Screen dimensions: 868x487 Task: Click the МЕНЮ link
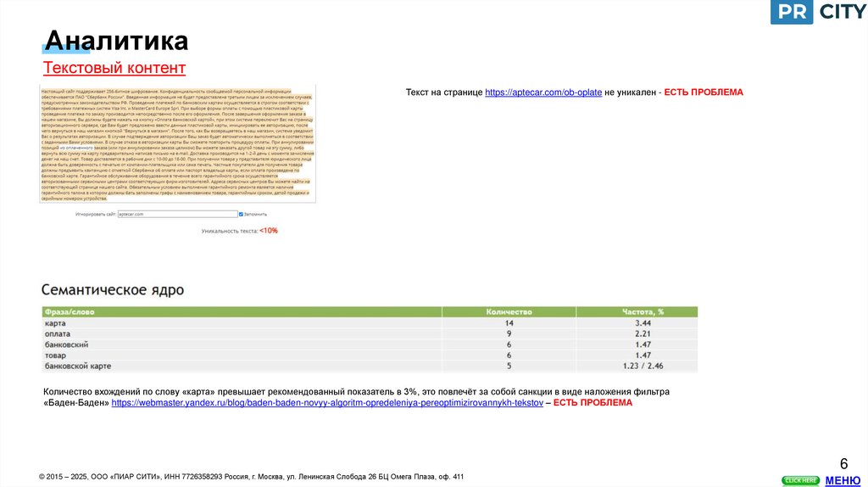tap(843, 480)
